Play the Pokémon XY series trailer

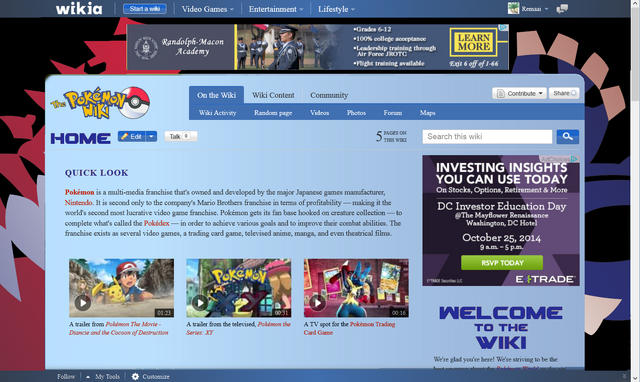(239, 288)
